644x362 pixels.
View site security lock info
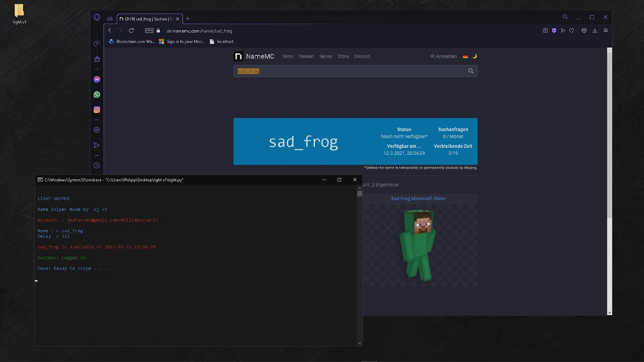158,31
